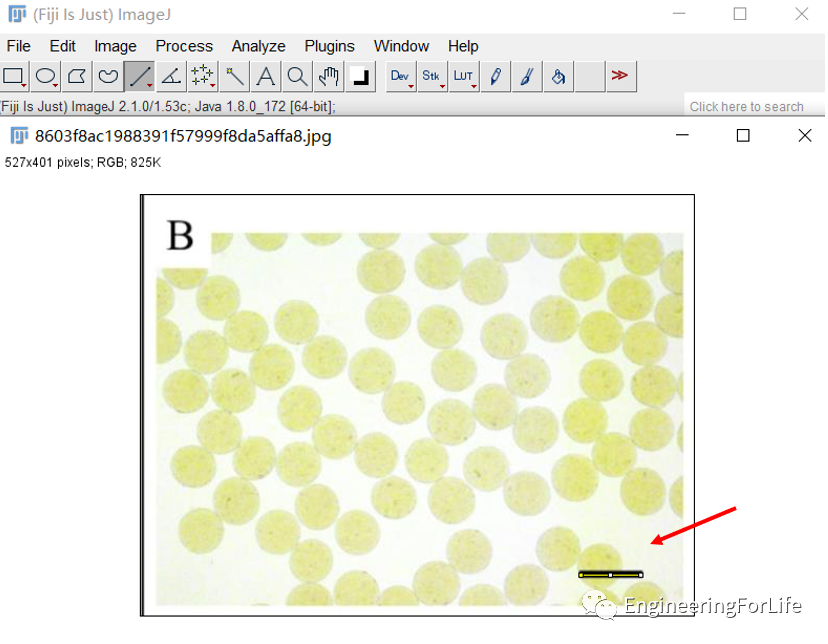The width and height of the screenshot is (828, 644).
Task: Open the LUT lookup tables menu
Action: pyautogui.click(x=464, y=77)
